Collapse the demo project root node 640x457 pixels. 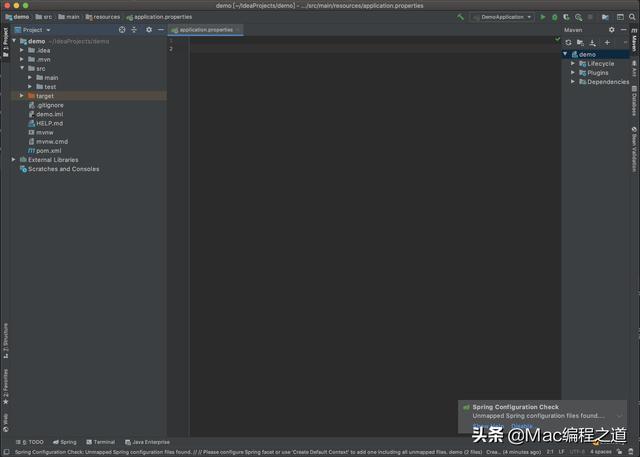point(14,41)
